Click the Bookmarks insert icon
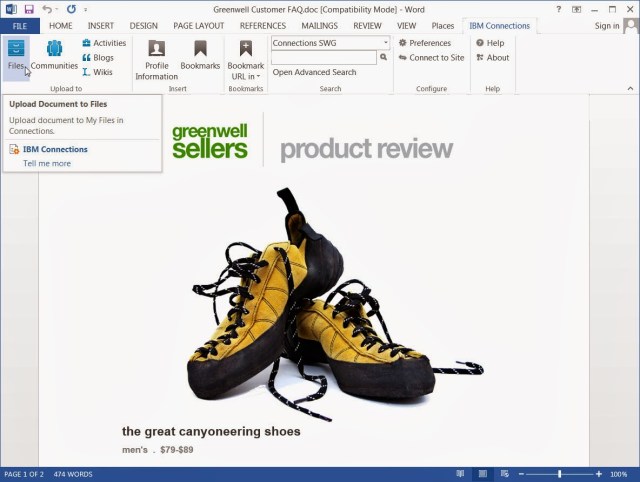Screen dimensions: 640x482 [x=200, y=56]
